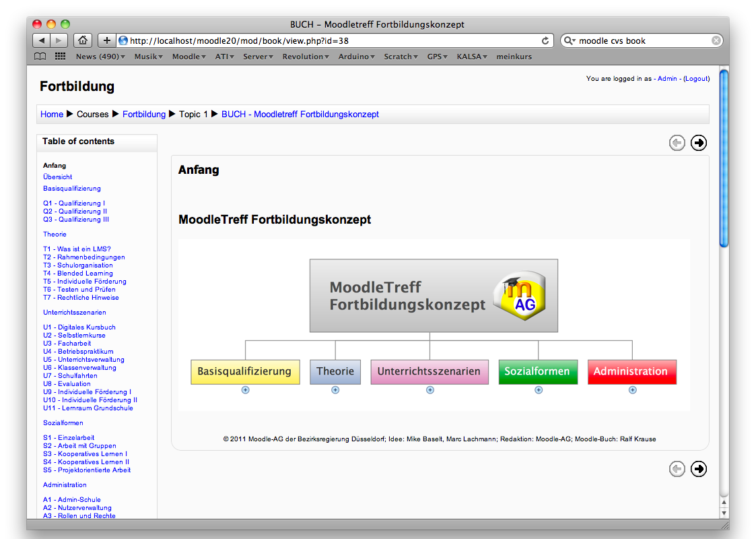Click the blue vertical scrollbar thumb
The height and width of the screenshot is (539, 756).
point(724,158)
